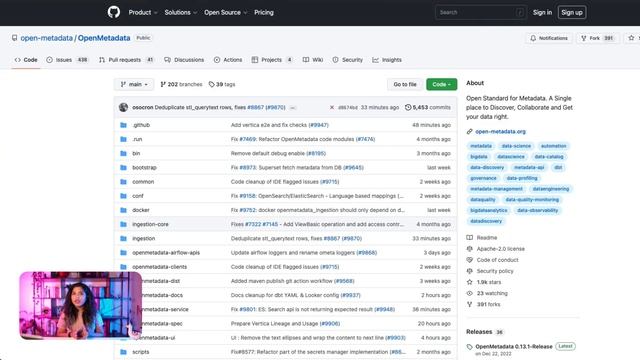Click the data-observability topic tag

pos(538,210)
